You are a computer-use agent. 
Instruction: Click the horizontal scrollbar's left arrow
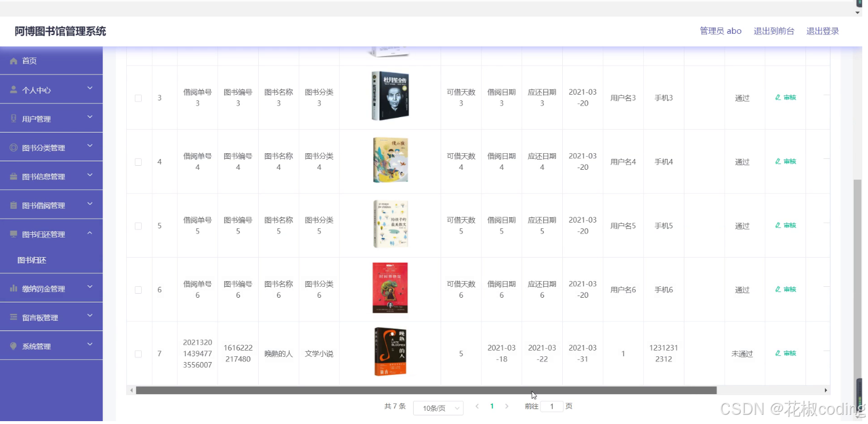point(131,390)
